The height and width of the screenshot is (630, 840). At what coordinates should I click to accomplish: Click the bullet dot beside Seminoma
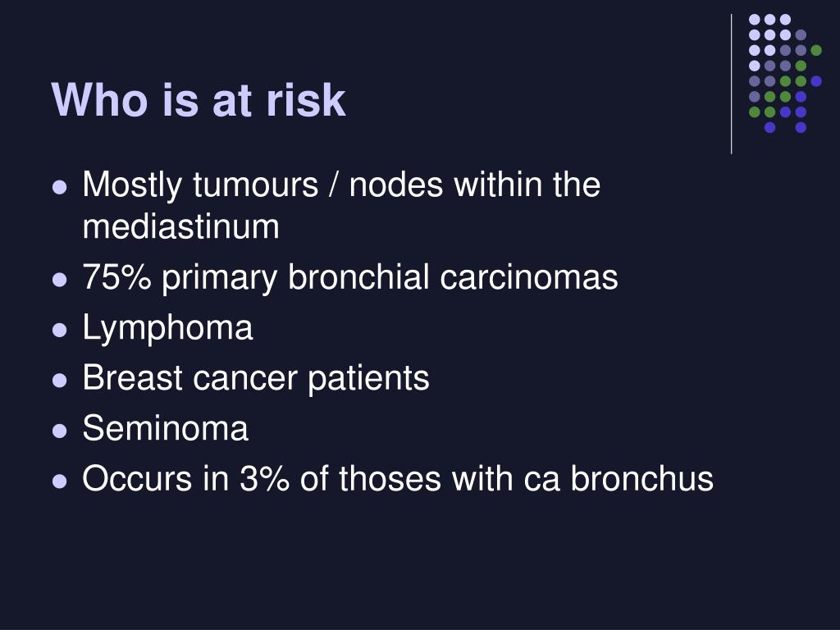click(x=59, y=431)
